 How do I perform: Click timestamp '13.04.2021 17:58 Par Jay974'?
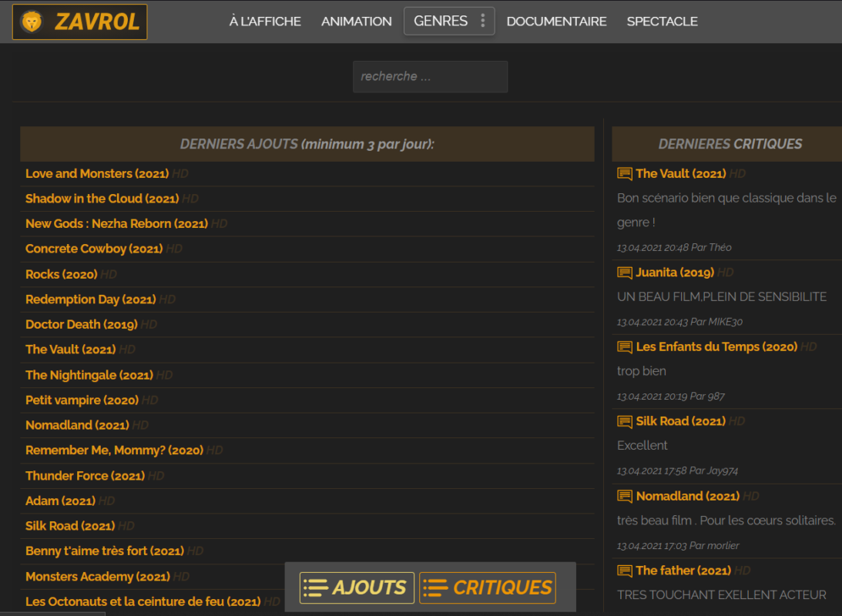[x=677, y=470]
